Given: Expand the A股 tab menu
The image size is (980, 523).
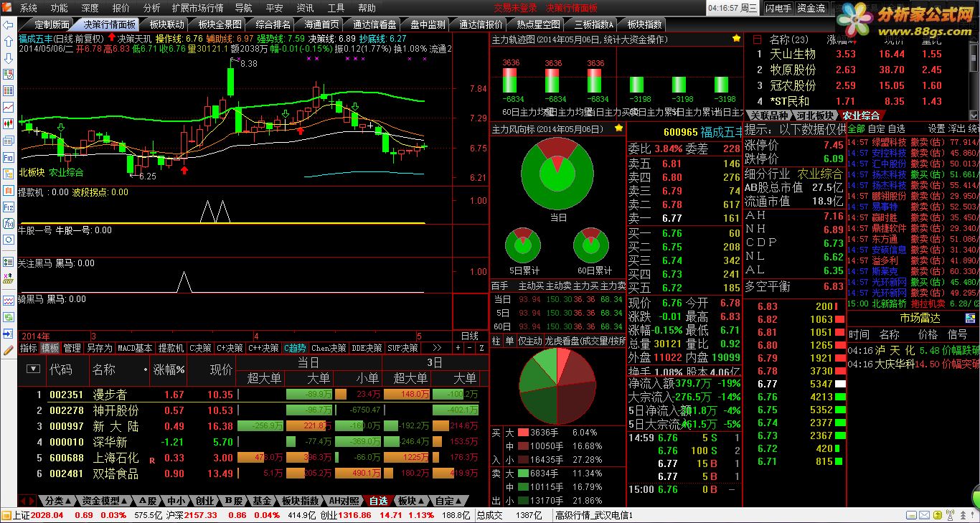Looking at the screenshot, I should click(148, 501).
